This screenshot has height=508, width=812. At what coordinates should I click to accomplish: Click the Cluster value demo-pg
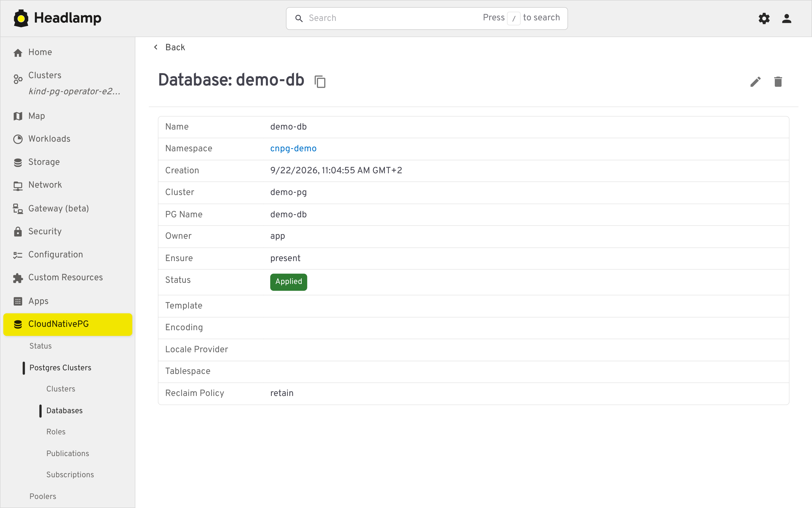click(288, 192)
